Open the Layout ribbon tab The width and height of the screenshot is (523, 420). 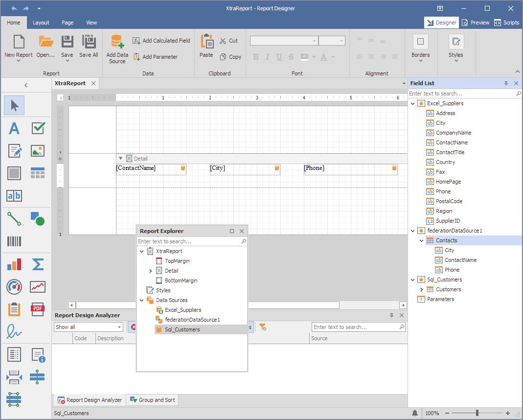(41, 23)
